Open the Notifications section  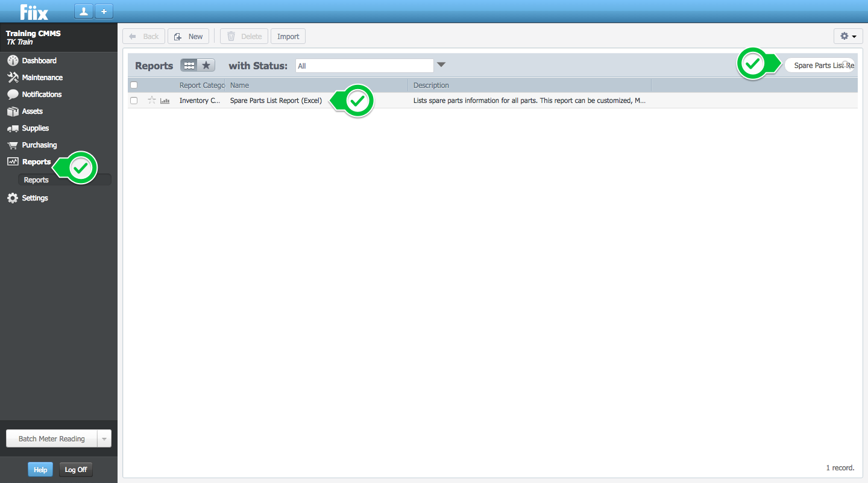(x=42, y=94)
